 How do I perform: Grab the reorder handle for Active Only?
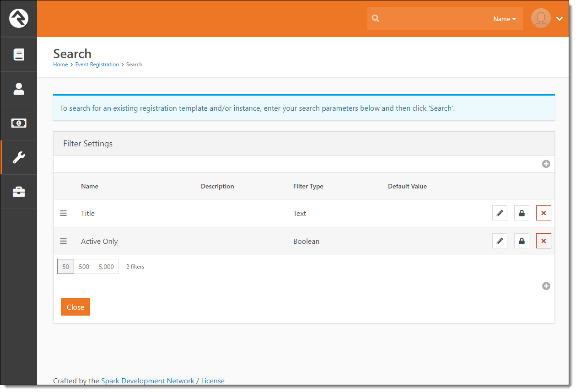click(64, 241)
